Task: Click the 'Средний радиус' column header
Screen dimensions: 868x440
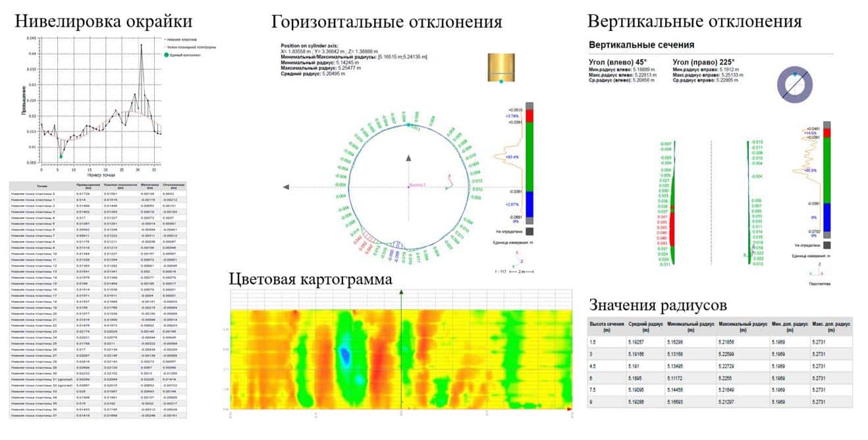Action: [643, 327]
